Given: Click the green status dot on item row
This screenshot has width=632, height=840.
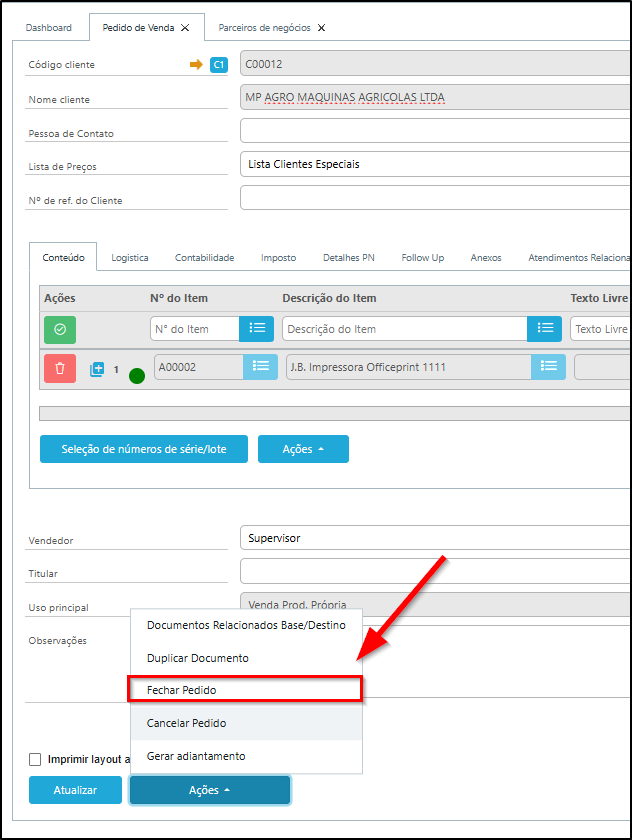Looking at the screenshot, I should pos(137,376).
